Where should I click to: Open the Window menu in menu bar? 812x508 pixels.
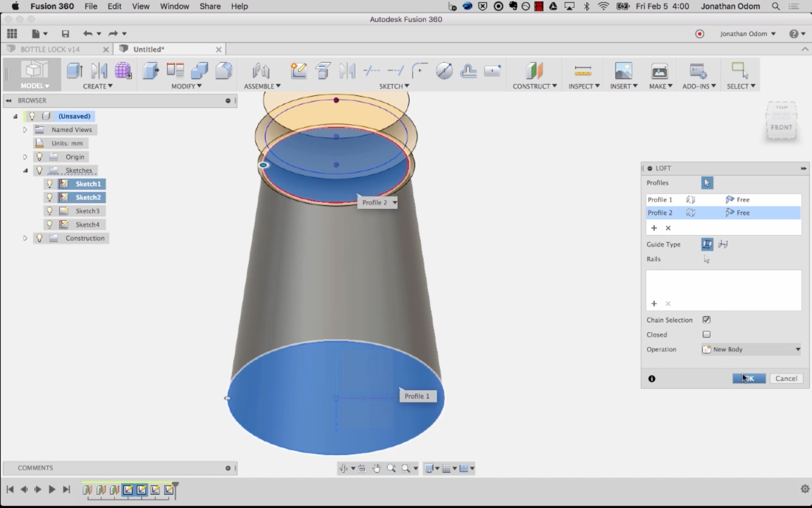[x=174, y=6]
